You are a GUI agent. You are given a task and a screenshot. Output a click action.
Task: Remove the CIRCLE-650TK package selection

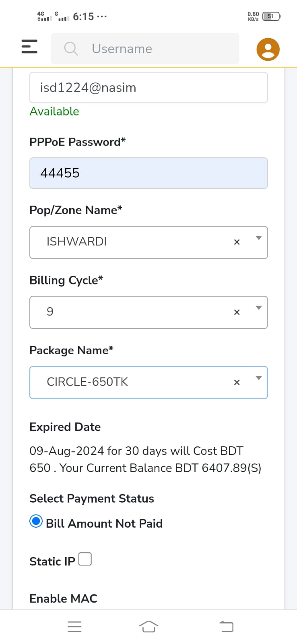click(x=237, y=382)
